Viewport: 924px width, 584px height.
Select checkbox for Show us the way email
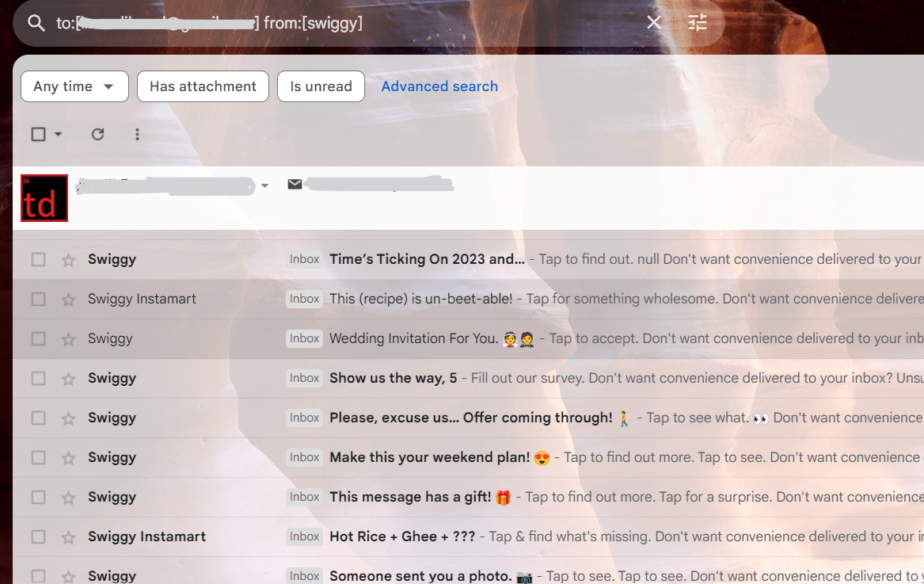pyautogui.click(x=38, y=378)
